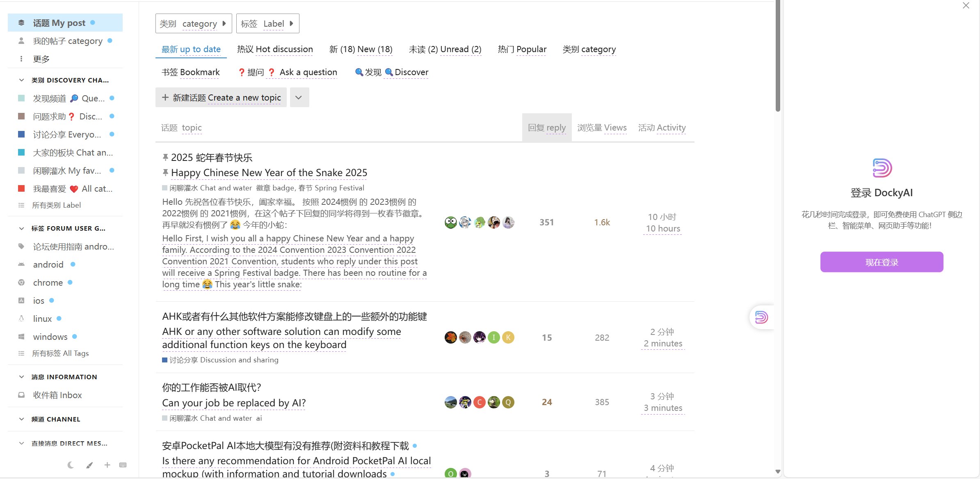Switch to the 未读 Unread (2) tab

(x=445, y=49)
